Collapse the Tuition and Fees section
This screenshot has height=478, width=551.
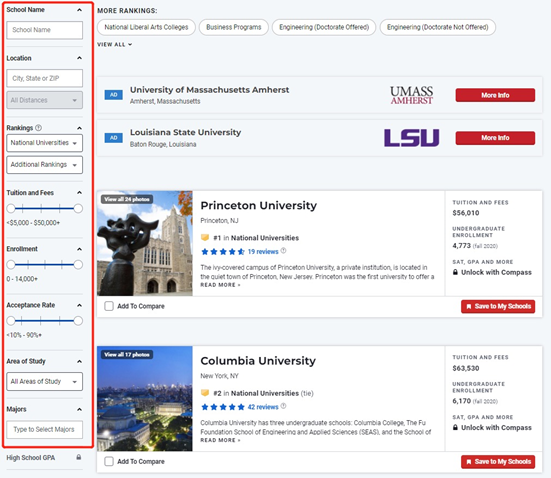coord(79,193)
